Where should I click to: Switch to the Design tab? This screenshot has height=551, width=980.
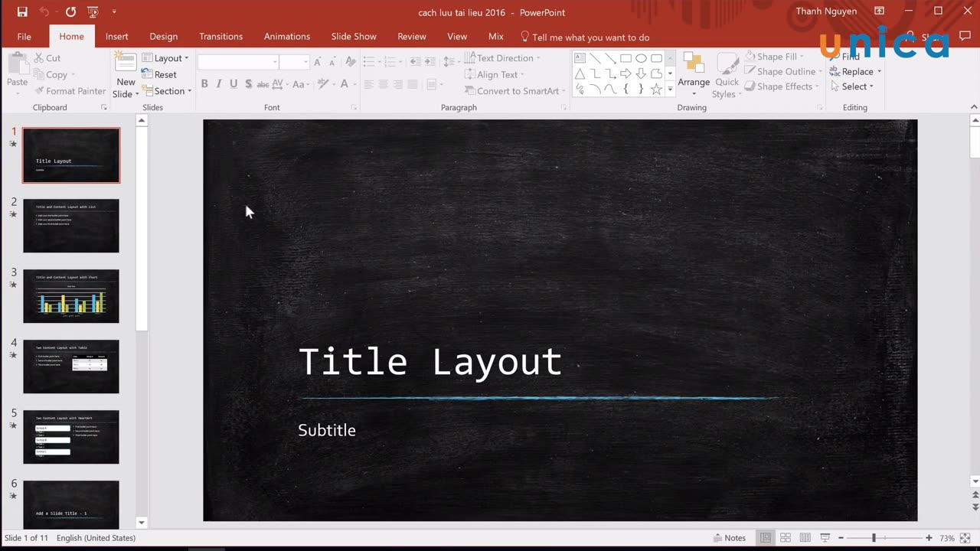[x=163, y=37]
